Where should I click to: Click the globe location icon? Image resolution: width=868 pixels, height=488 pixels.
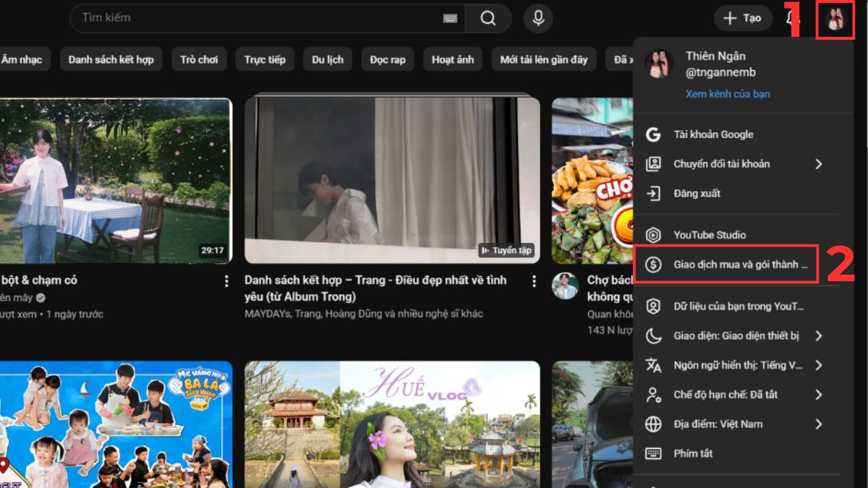(x=653, y=424)
